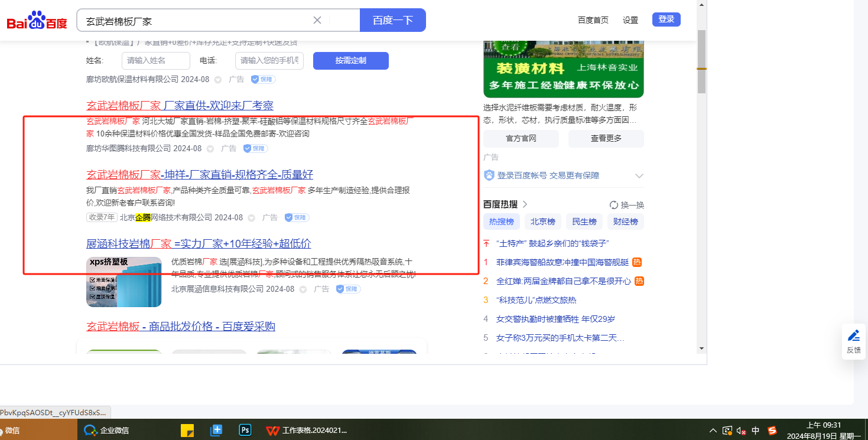Image resolution: width=868 pixels, height=440 pixels.
Task: Click the 按需定制 button
Action: 351,60
